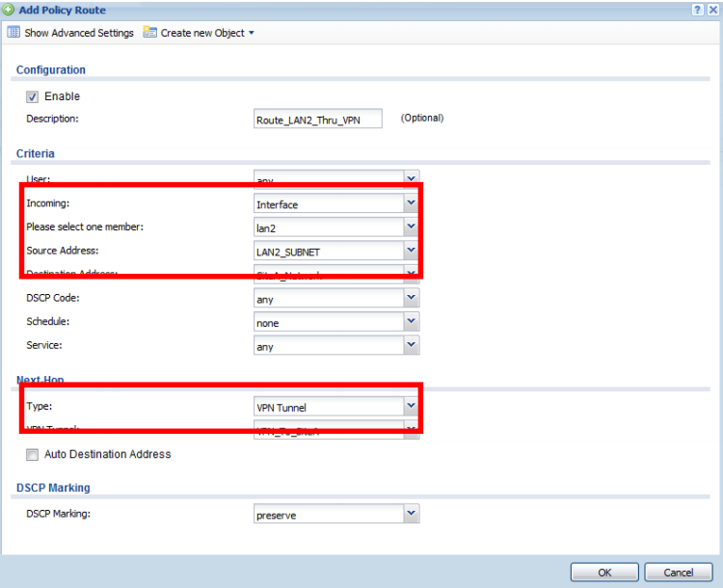Click the Cancel button
723x588 pixels.
tap(678, 573)
